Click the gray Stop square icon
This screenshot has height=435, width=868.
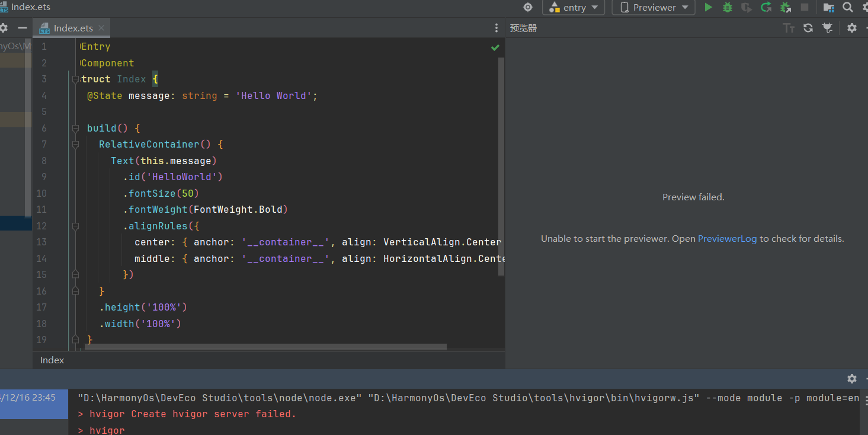tap(805, 7)
